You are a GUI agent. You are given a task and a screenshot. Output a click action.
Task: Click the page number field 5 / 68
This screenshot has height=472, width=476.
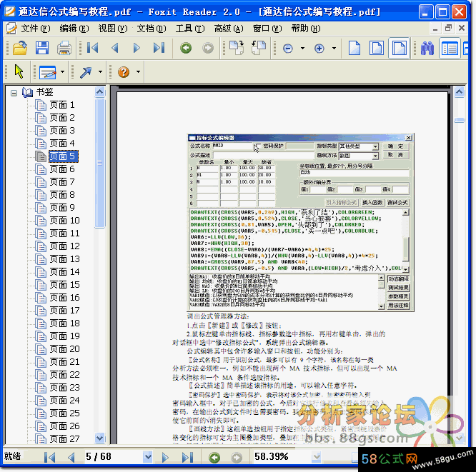pyautogui.click(x=112, y=456)
